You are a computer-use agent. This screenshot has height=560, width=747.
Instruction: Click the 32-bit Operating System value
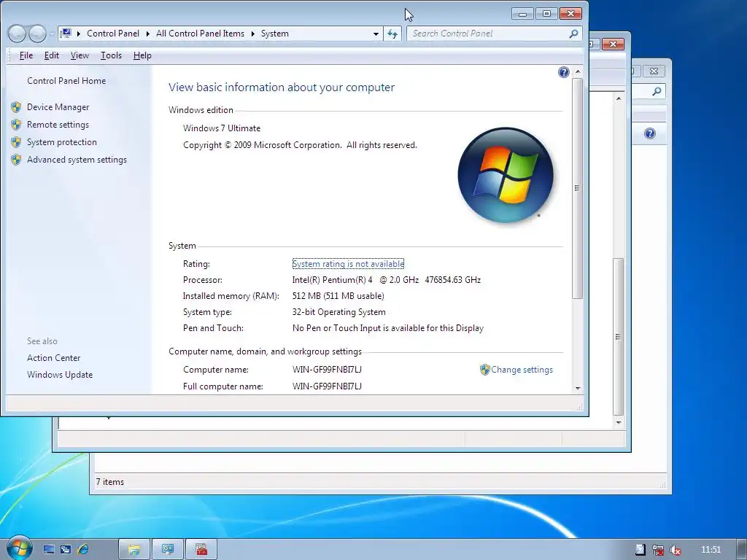(x=338, y=312)
